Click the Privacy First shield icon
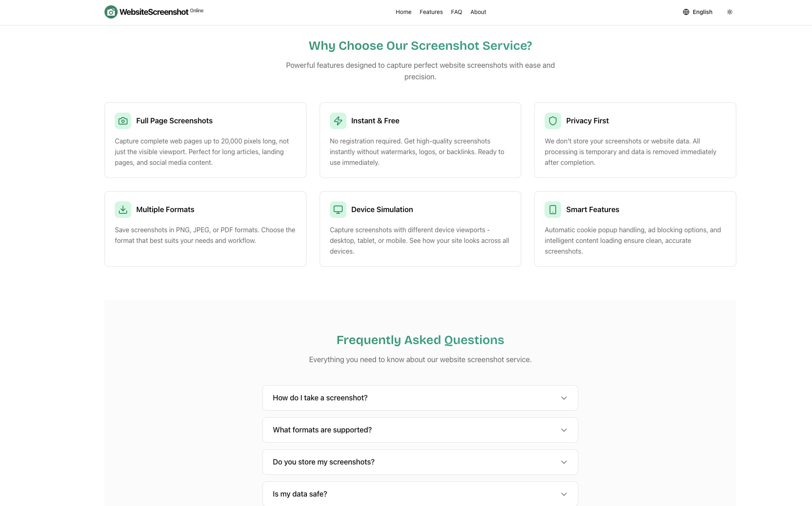This screenshot has width=812, height=506. click(x=553, y=121)
